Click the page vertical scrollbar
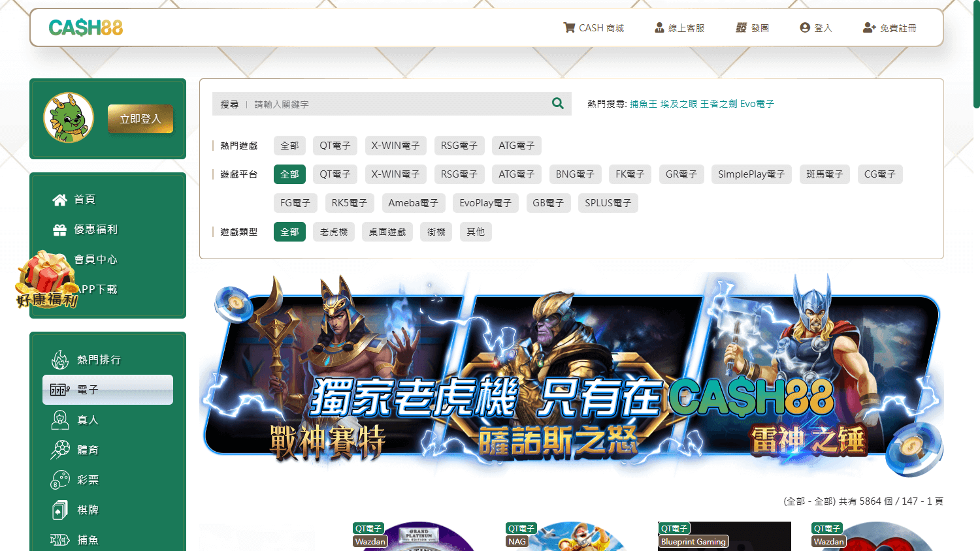 click(976, 54)
